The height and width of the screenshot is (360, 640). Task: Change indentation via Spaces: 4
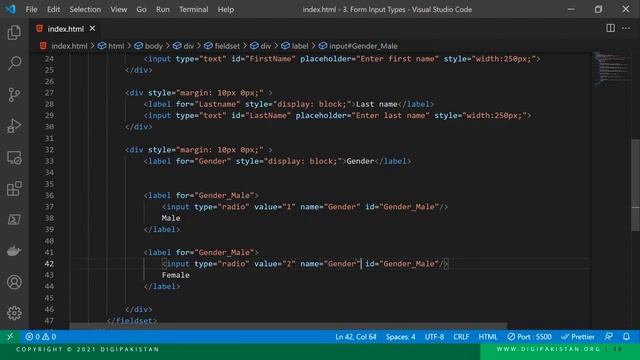pos(400,337)
